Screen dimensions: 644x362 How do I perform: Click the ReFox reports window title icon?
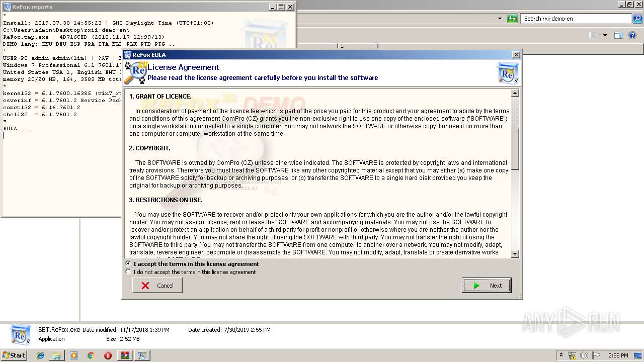7,7
